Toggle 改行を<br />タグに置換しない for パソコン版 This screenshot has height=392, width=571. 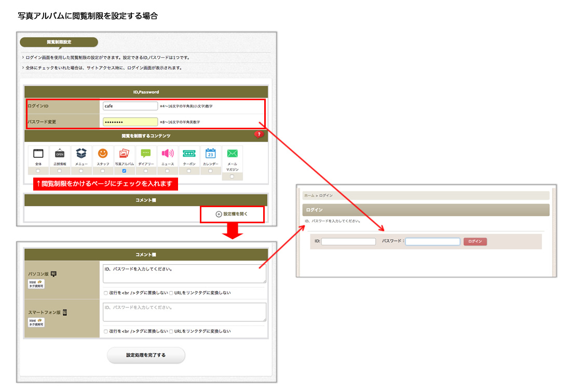[105, 293]
